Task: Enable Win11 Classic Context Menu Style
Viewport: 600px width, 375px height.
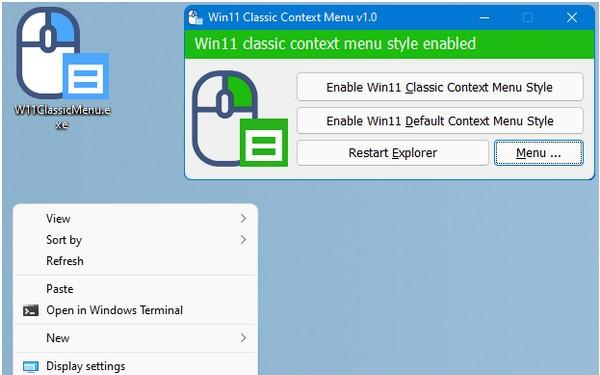Action: (440, 87)
